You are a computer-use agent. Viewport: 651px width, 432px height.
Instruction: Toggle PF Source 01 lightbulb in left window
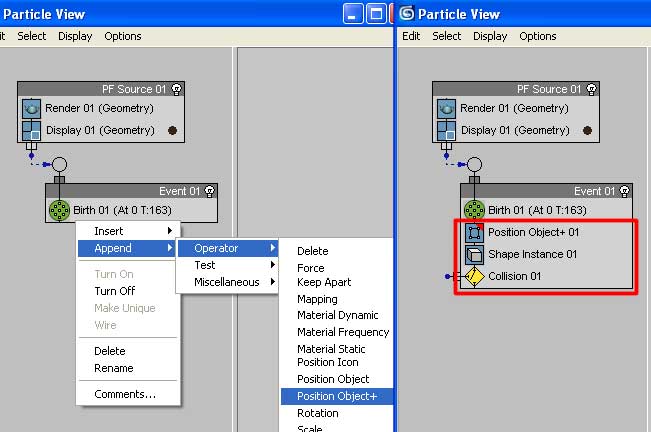tap(176, 89)
